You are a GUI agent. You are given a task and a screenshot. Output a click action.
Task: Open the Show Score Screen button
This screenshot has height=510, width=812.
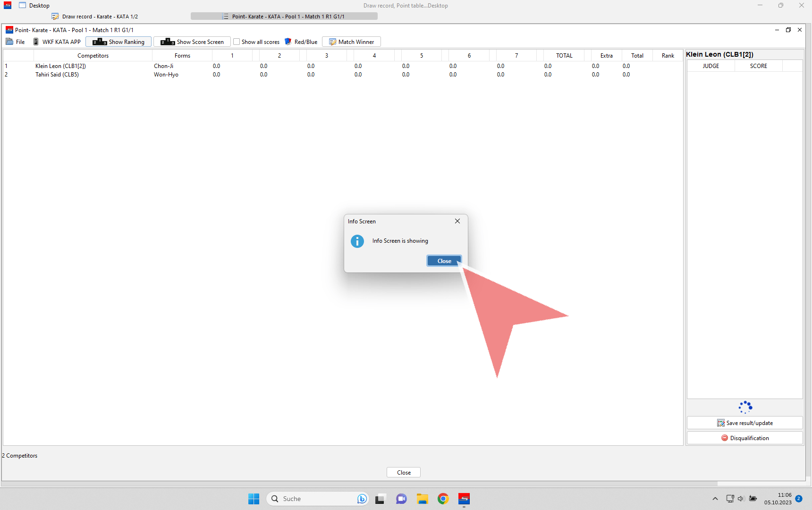tap(192, 42)
